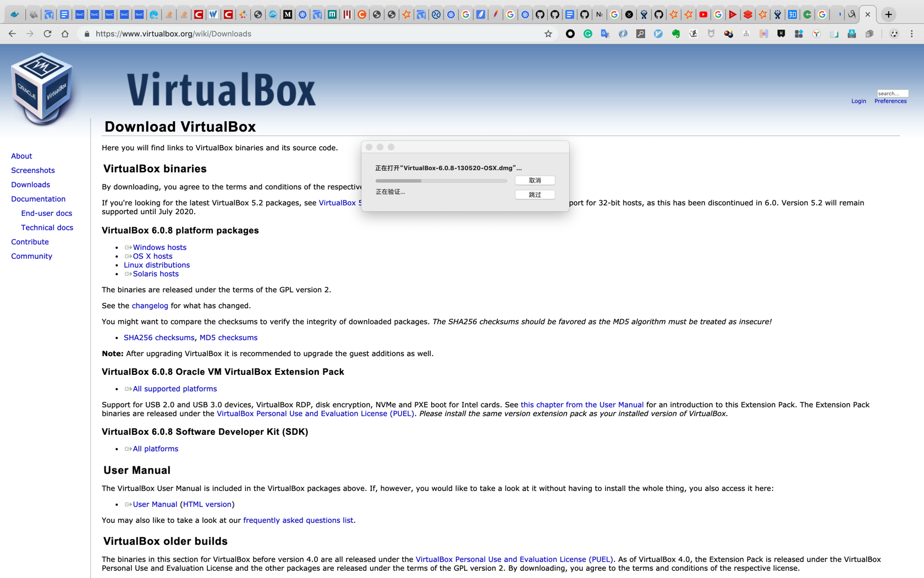Download Extension Pack All supported platforms
Image resolution: width=924 pixels, height=578 pixels.
tap(174, 389)
